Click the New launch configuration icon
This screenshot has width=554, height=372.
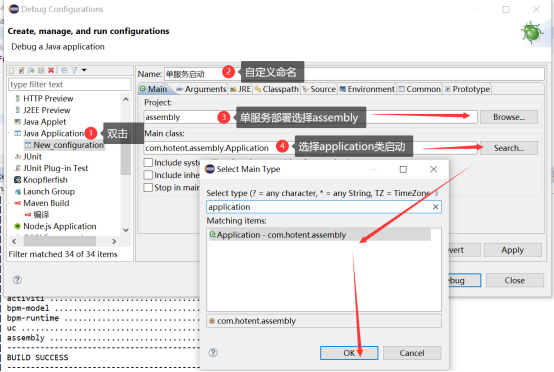12,70
